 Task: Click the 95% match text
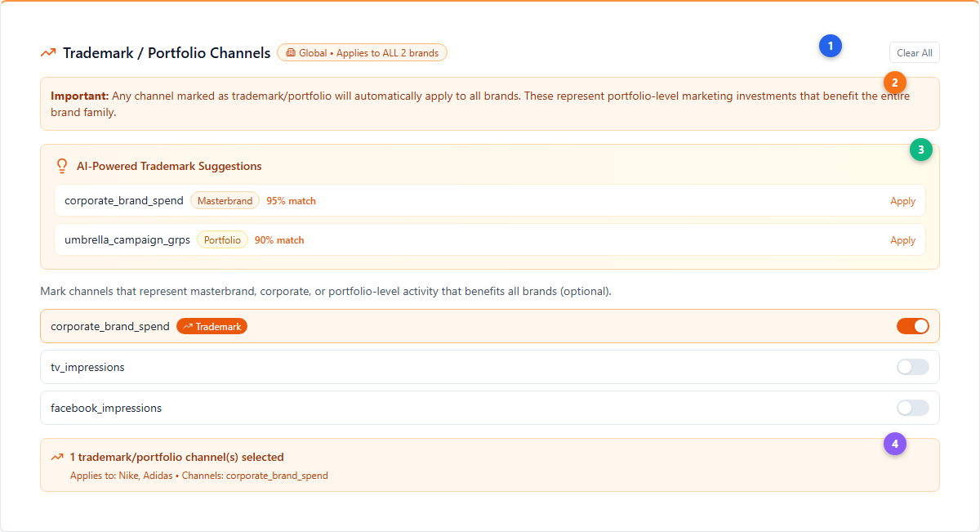(x=291, y=201)
